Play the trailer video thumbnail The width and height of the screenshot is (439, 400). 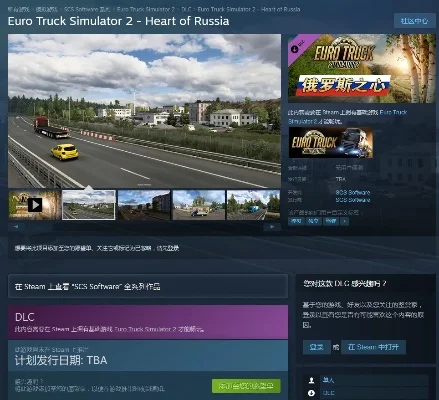point(35,205)
